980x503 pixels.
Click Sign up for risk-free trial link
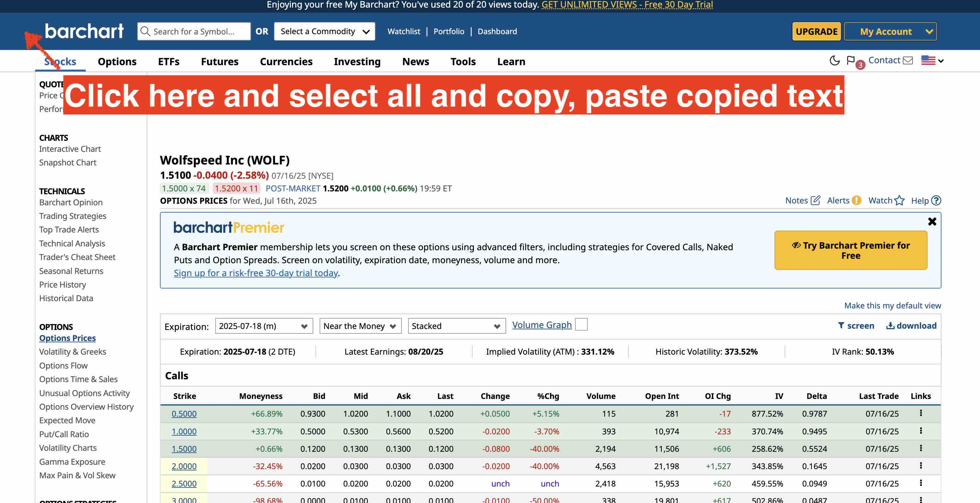point(256,273)
